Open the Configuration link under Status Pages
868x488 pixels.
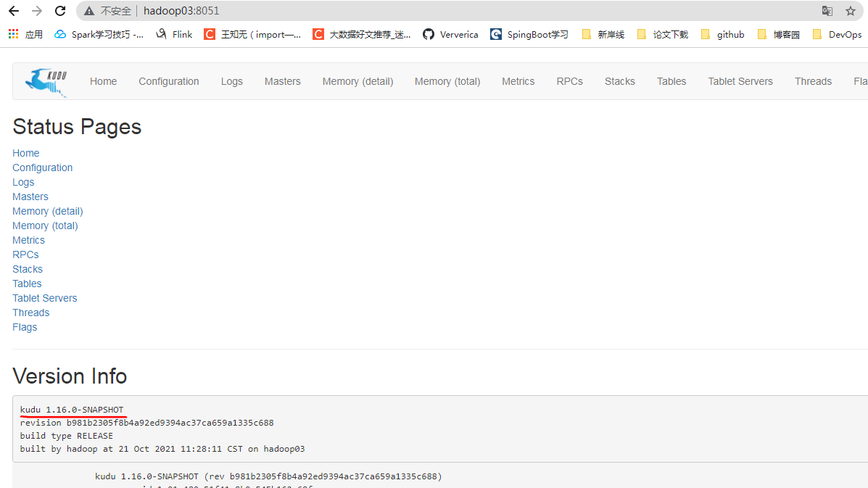[x=43, y=168]
